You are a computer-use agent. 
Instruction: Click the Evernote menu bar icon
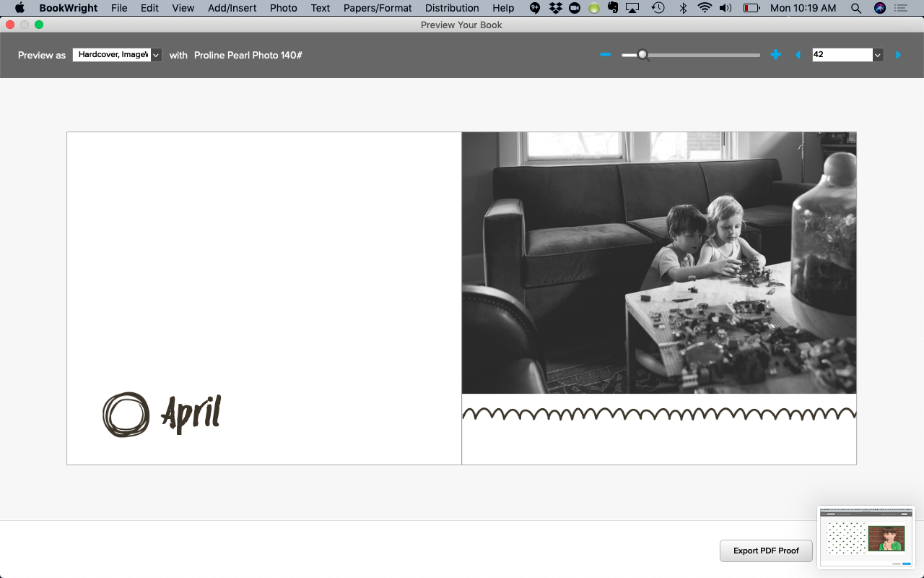pyautogui.click(x=613, y=8)
